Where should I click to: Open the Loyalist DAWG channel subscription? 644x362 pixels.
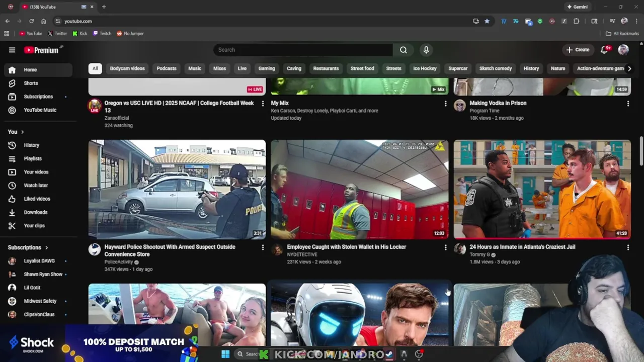pos(38,261)
